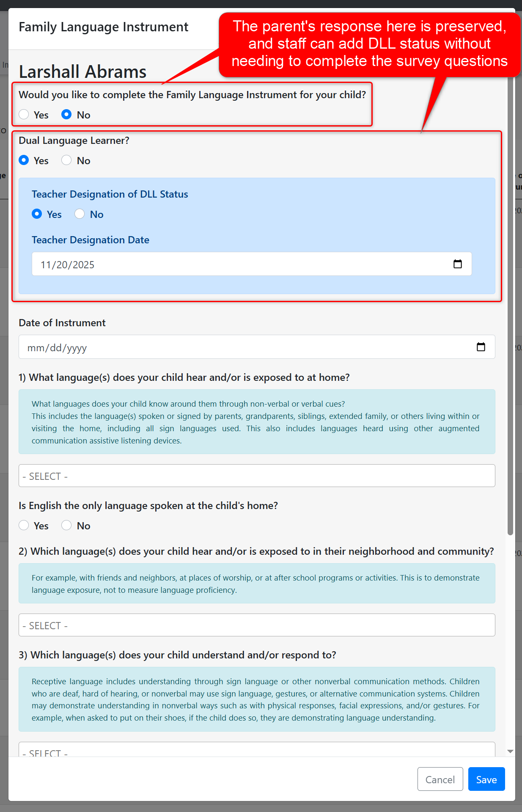Choose No for Dual Language Learner

click(x=66, y=160)
